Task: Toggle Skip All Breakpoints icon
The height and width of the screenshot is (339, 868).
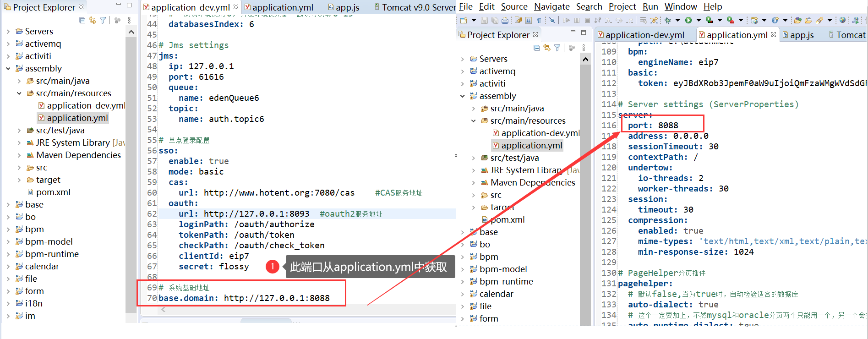Action: (552, 20)
